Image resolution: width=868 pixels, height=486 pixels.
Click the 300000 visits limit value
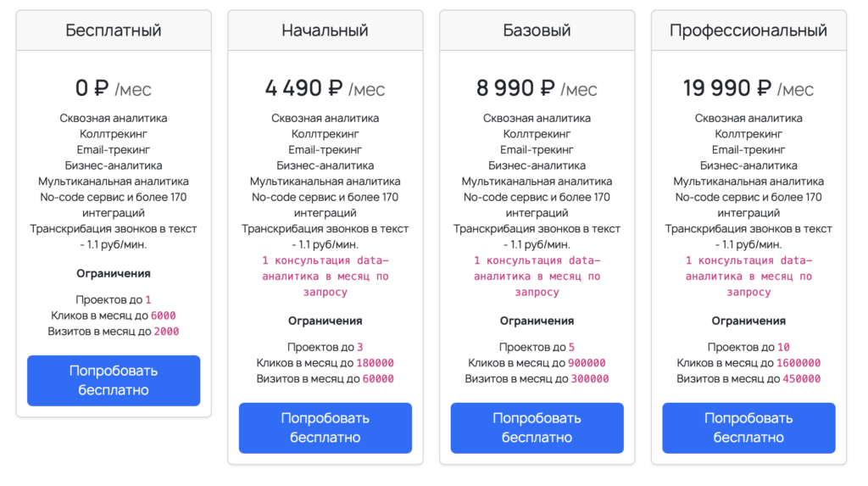[590, 379]
